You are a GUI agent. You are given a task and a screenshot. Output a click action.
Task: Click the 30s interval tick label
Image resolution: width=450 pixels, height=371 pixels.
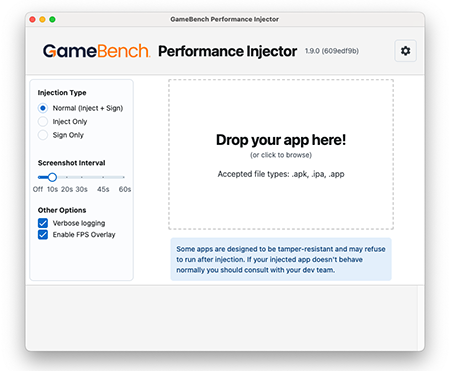click(81, 189)
